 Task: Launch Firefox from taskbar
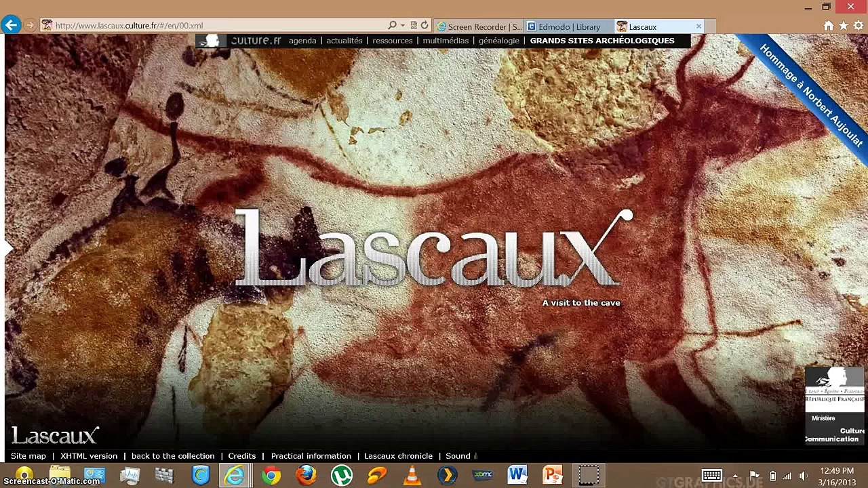click(x=307, y=476)
